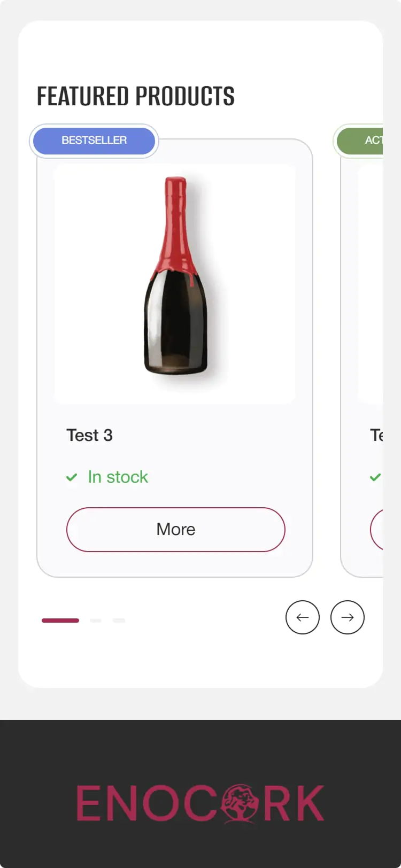Click the second product's partially visible title
This screenshot has height=868, width=401.
point(376,436)
